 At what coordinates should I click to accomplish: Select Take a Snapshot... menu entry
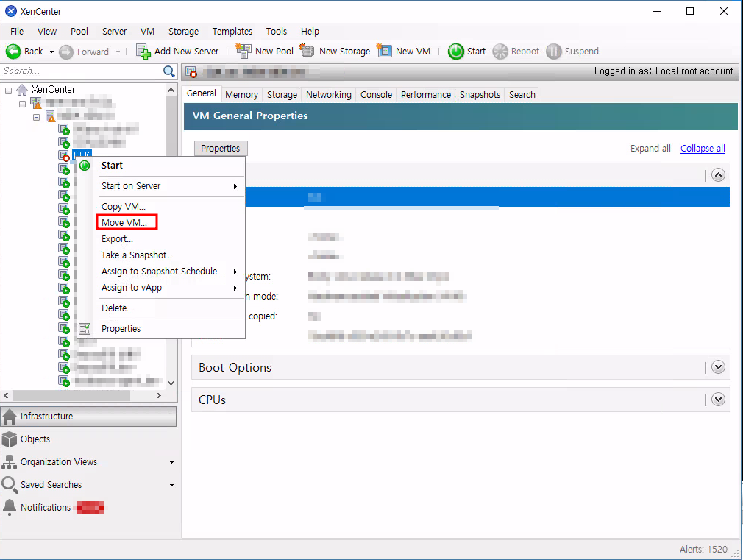(x=137, y=255)
